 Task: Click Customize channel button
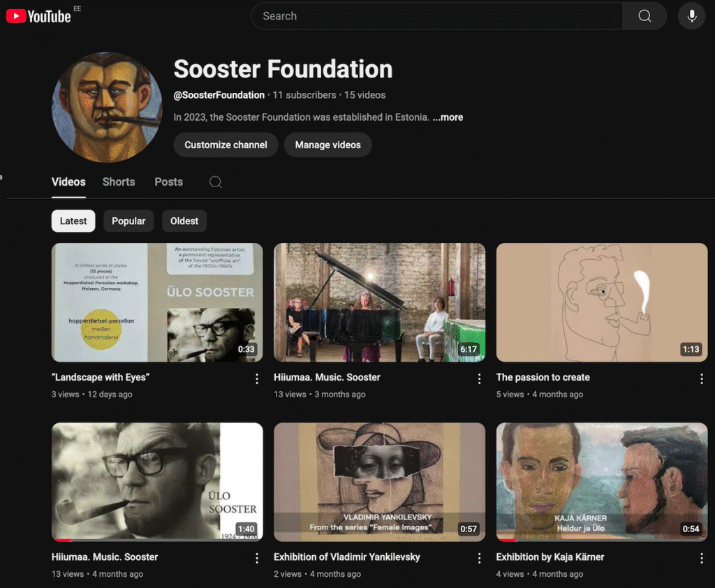[x=226, y=145]
